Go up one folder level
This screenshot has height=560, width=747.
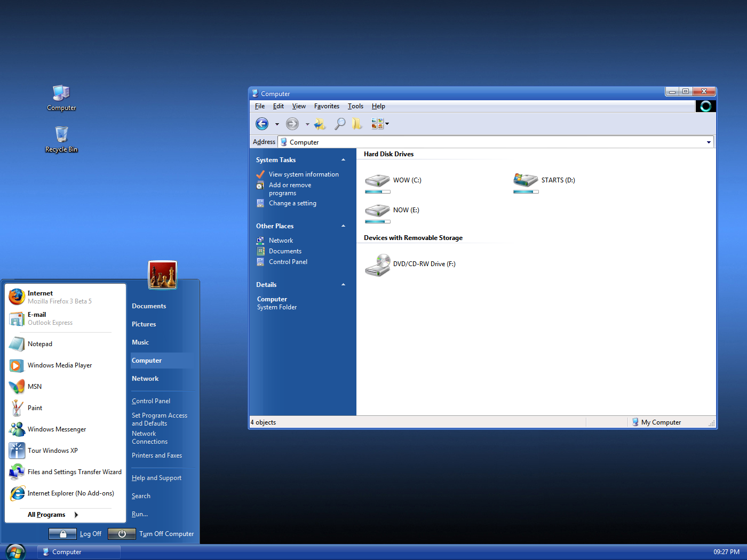(x=320, y=124)
